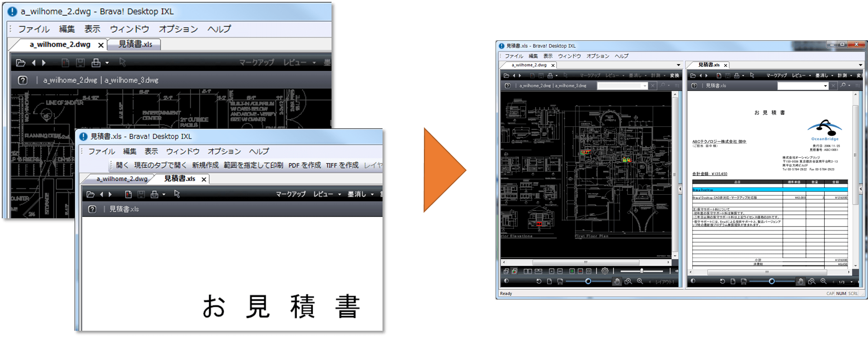Green plus additions icon in compare toolbar
The image size is (868, 337).
[572, 271]
